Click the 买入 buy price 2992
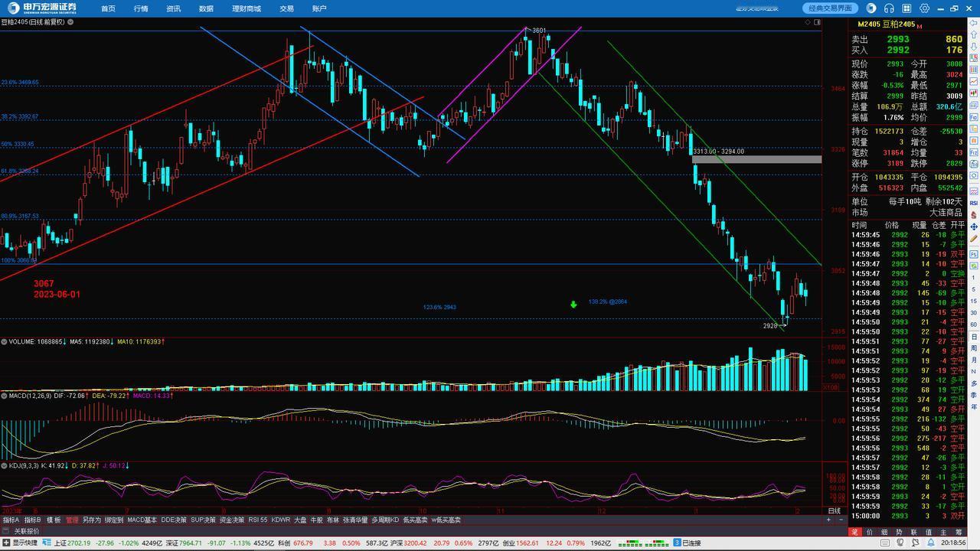This screenshot has width=980, height=551. click(x=898, y=50)
